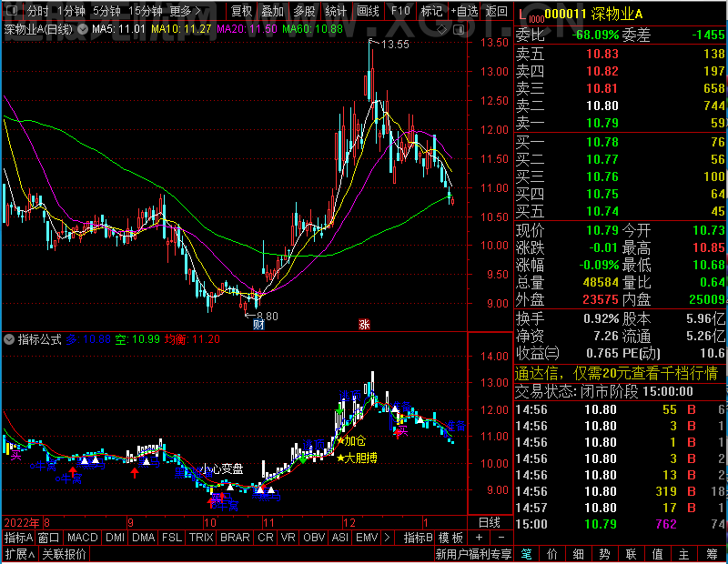Image resolution: width=728 pixels, height=564 pixels.
Task: Expand the 更多 period list
Action: coord(186,10)
